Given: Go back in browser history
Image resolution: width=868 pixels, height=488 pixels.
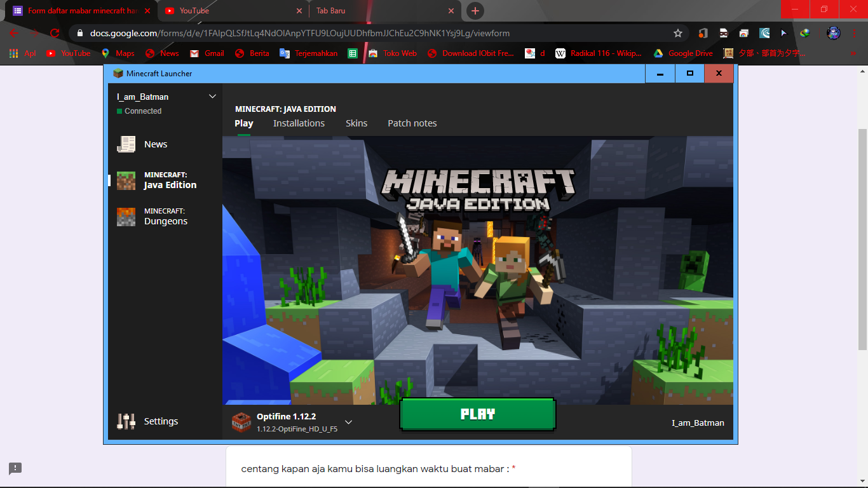Looking at the screenshot, I should pos(14,33).
